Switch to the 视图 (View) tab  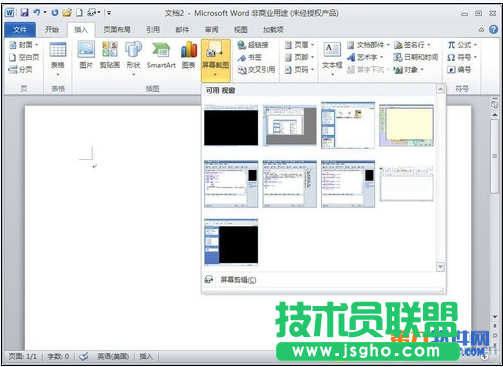pos(240,30)
